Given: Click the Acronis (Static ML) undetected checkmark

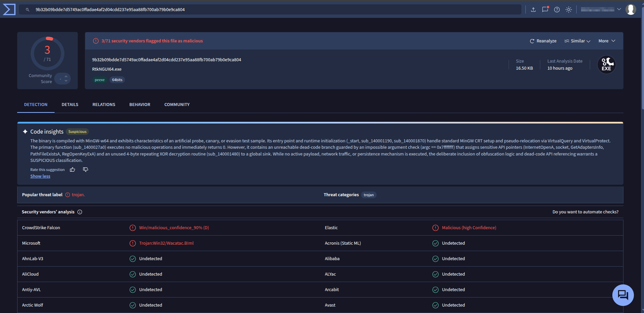Looking at the screenshot, I should point(436,243).
